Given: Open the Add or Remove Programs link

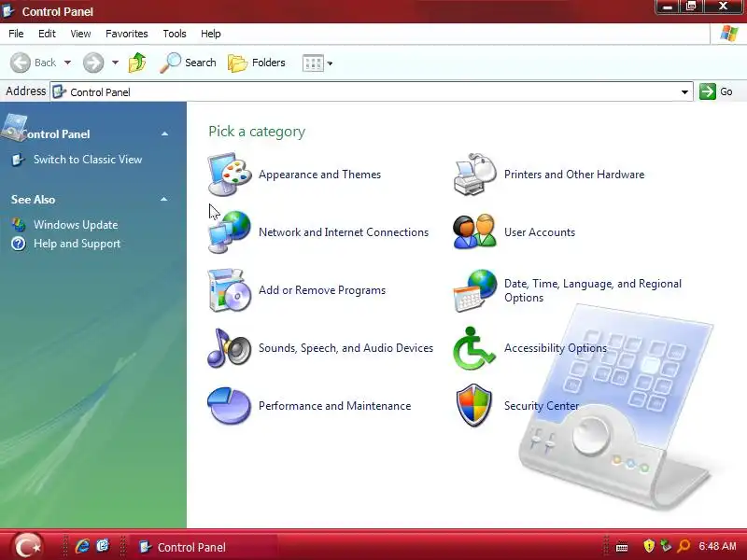Looking at the screenshot, I should point(322,290).
